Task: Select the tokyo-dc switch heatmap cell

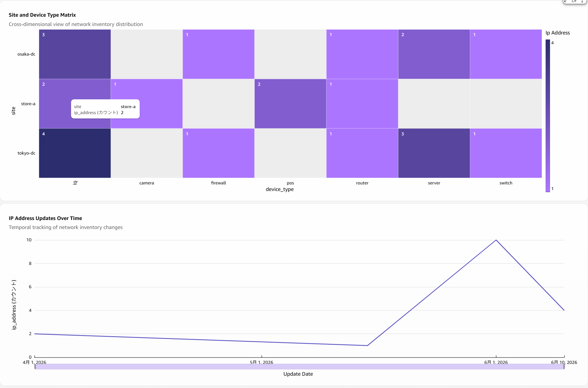Action: tap(506, 153)
